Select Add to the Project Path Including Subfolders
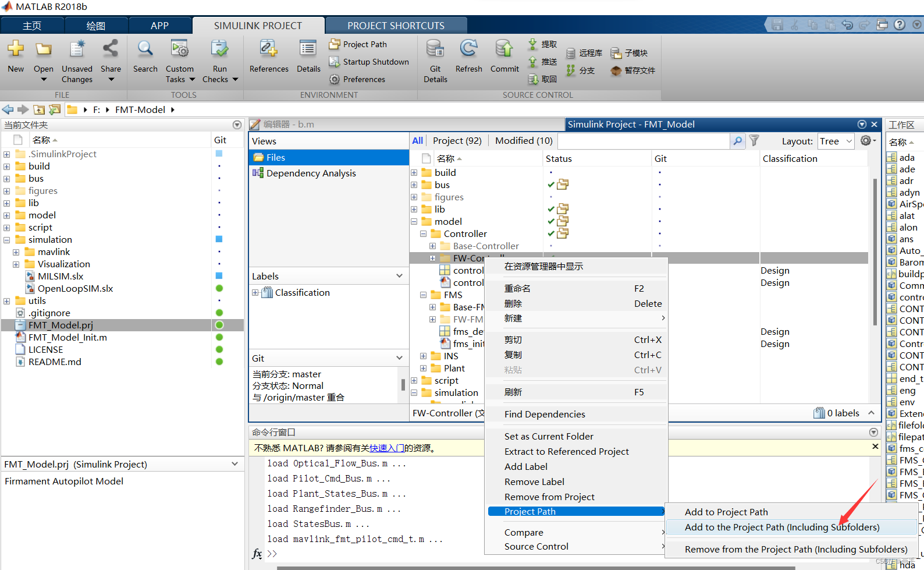The height and width of the screenshot is (570, 924). pyautogui.click(x=782, y=527)
